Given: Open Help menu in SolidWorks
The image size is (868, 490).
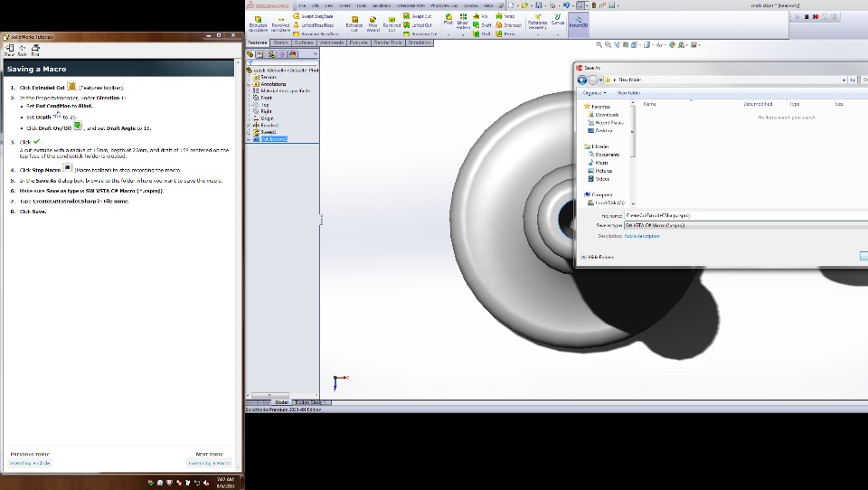Looking at the screenshot, I should click(x=488, y=5).
